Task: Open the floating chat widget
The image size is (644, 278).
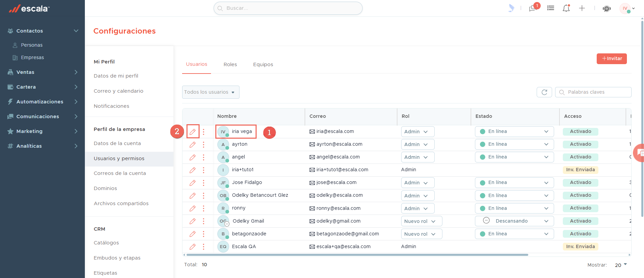Action: tap(639, 153)
